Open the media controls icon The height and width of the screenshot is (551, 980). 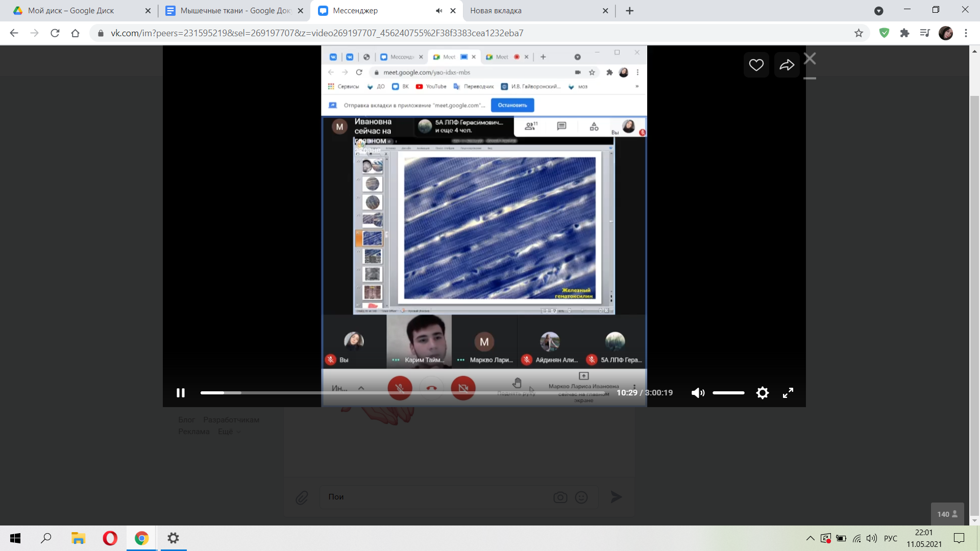pos(925,33)
